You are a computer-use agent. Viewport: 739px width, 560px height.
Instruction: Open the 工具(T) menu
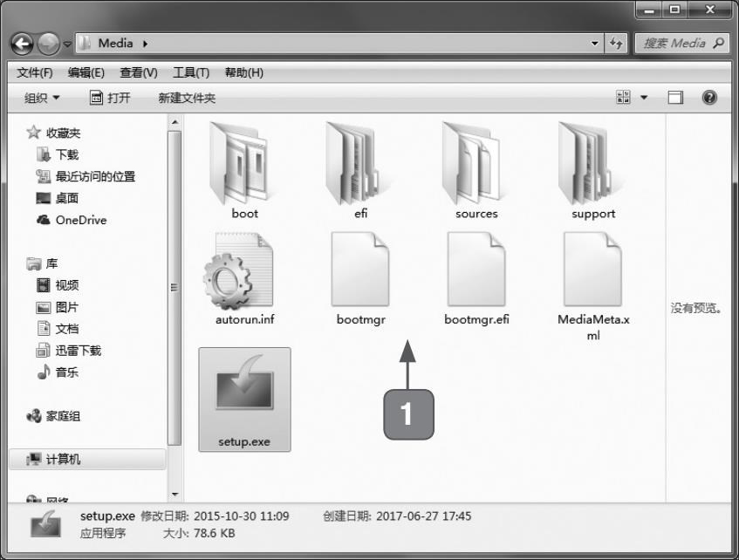[x=191, y=72]
